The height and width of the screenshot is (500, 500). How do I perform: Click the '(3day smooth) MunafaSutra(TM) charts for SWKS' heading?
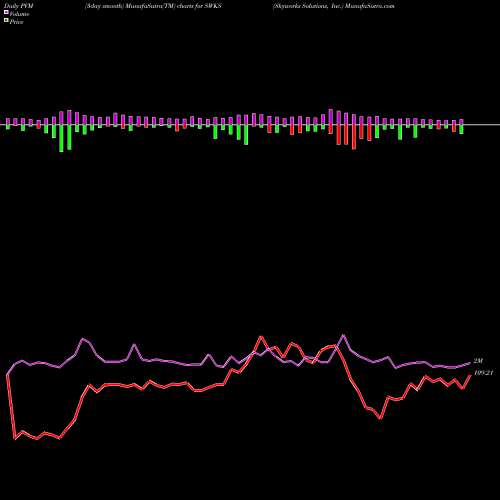pos(153,6)
